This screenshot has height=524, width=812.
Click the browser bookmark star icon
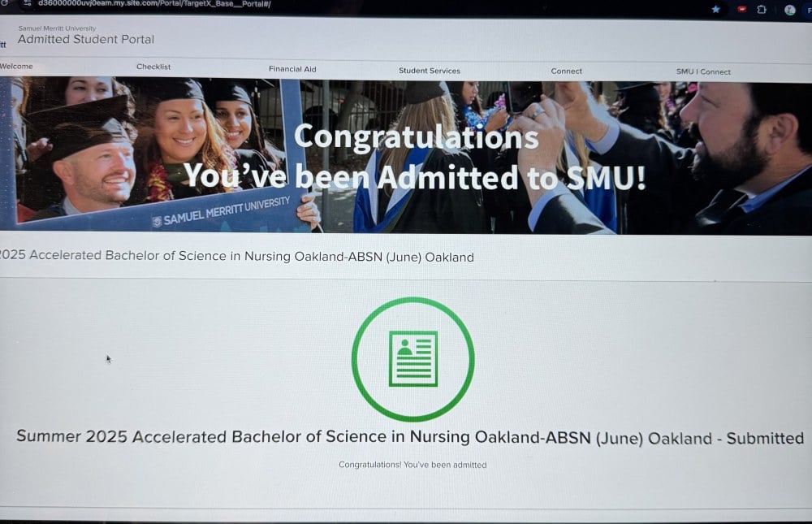click(x=715, y=9)
